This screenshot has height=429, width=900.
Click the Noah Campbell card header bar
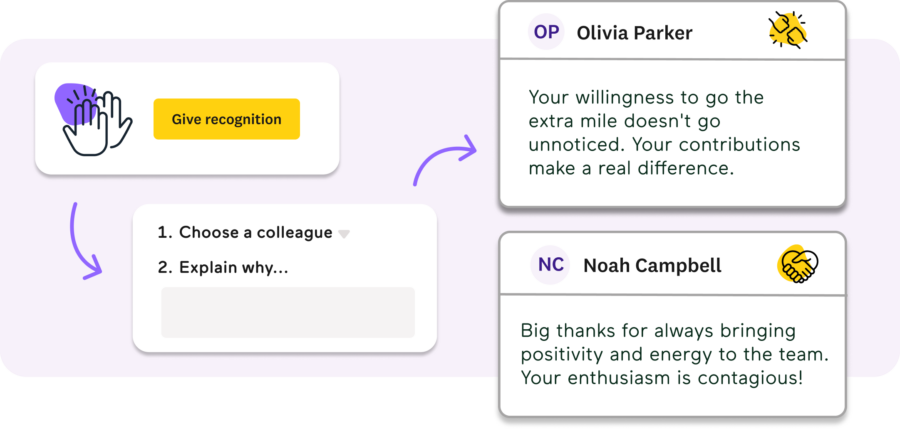click(x=673, y=264)
